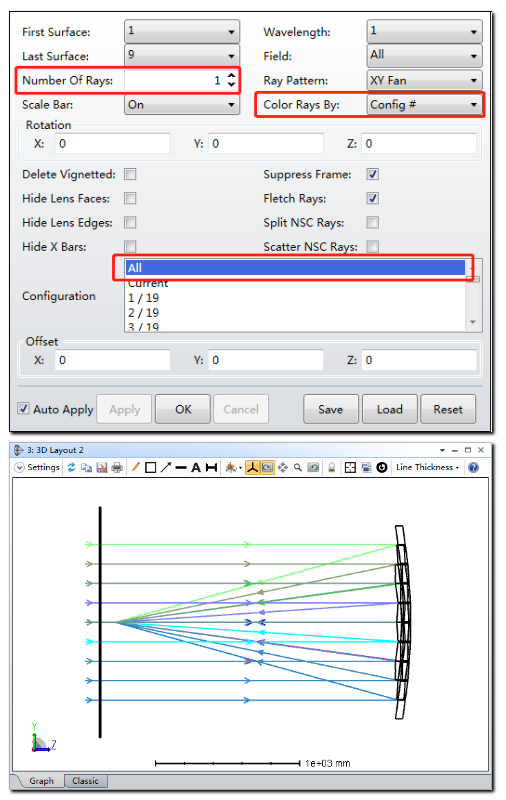Select the pencil annotation tool
Screen dimensions: 506x800
pyautogui.click(x=136, y=467)
